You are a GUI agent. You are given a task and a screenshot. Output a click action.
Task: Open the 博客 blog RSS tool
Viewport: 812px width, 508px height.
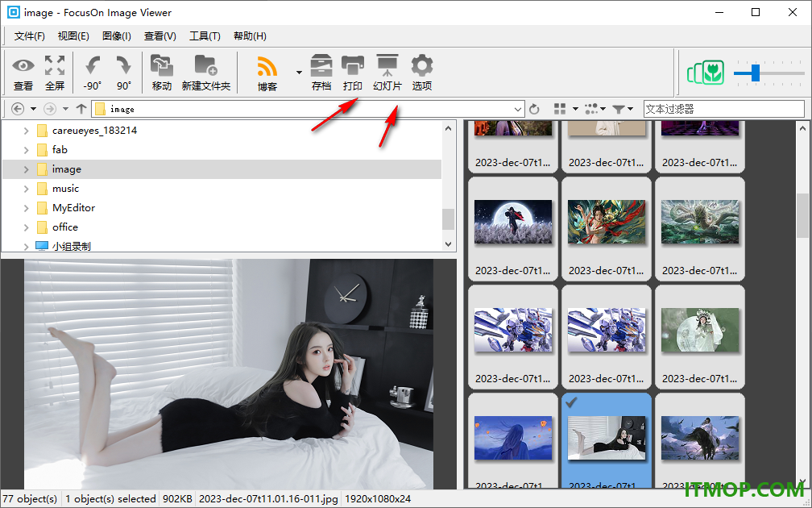point(267,73)
